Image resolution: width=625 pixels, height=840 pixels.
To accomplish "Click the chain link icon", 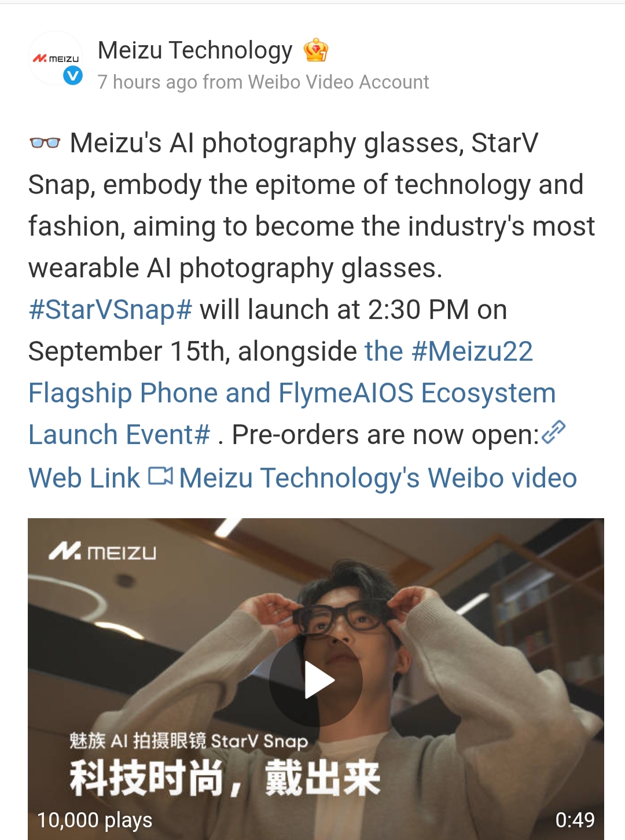I will [553, 432].
